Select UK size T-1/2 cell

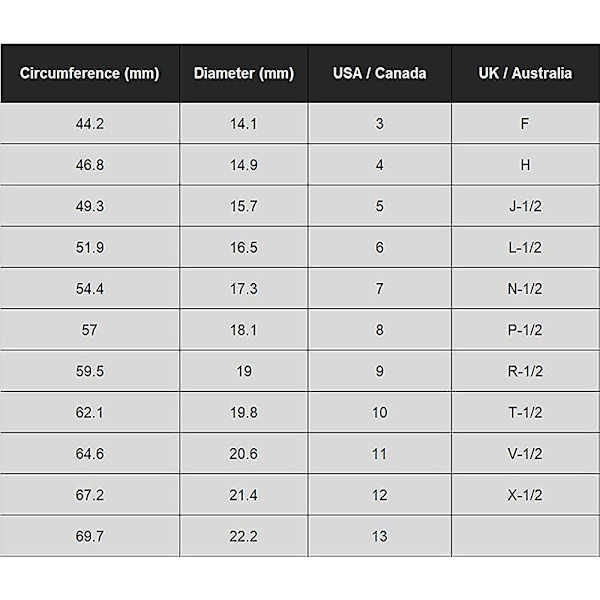pos(525,412)
